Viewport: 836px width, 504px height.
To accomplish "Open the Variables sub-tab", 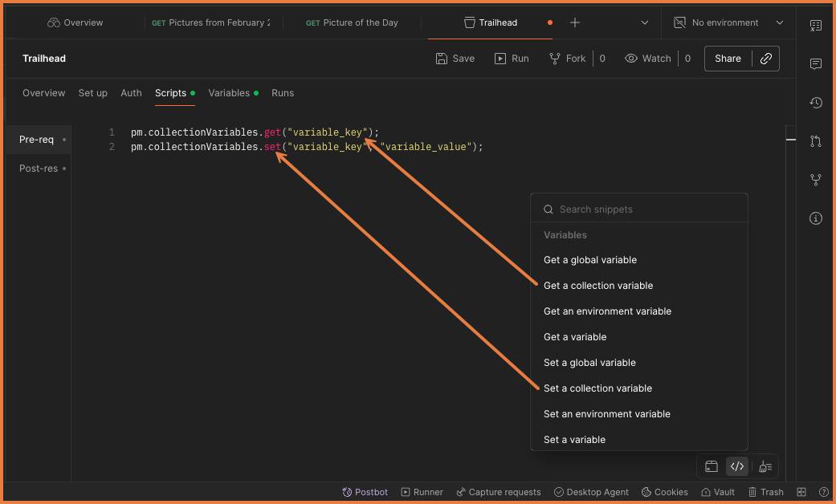I will click(229, 93).
